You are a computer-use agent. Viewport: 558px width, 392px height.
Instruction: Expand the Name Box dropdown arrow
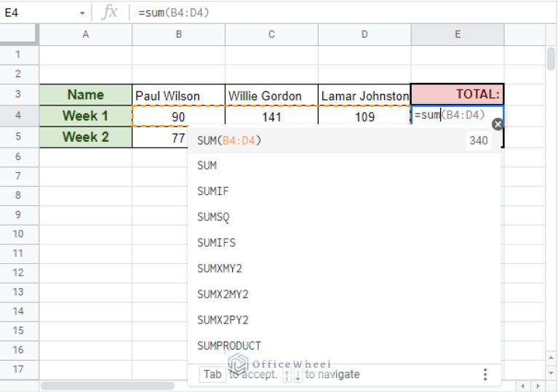[81, 12]
